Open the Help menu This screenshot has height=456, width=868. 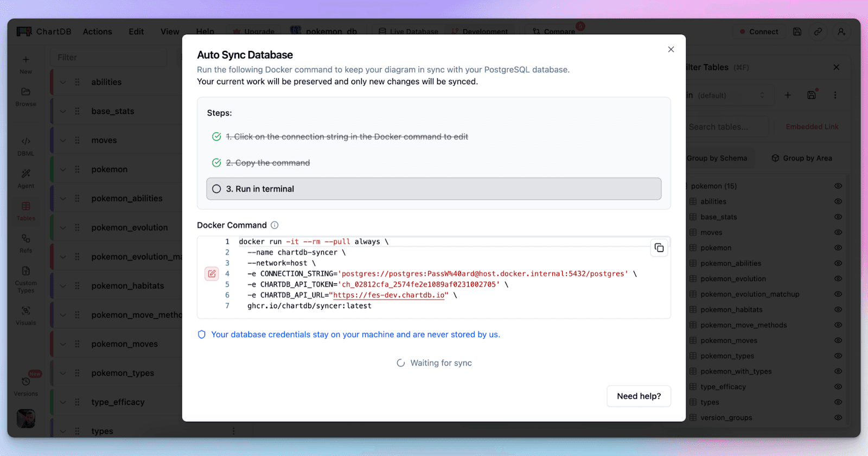(205, 31)
